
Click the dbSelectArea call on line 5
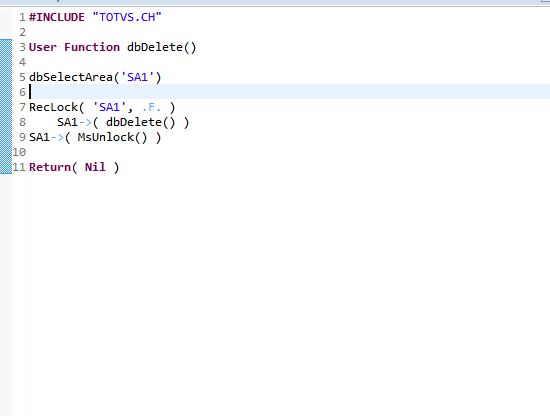[x=71, y=77]
